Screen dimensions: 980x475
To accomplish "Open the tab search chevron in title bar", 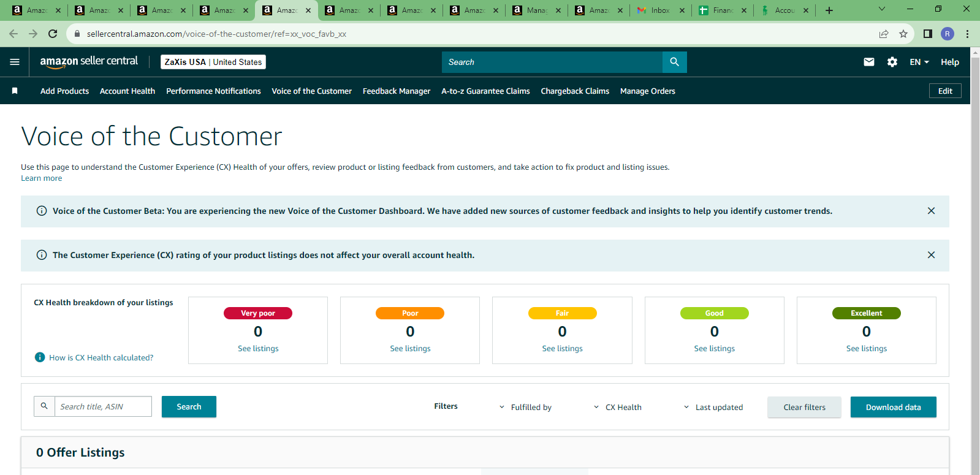I will (x=882, y=9).
